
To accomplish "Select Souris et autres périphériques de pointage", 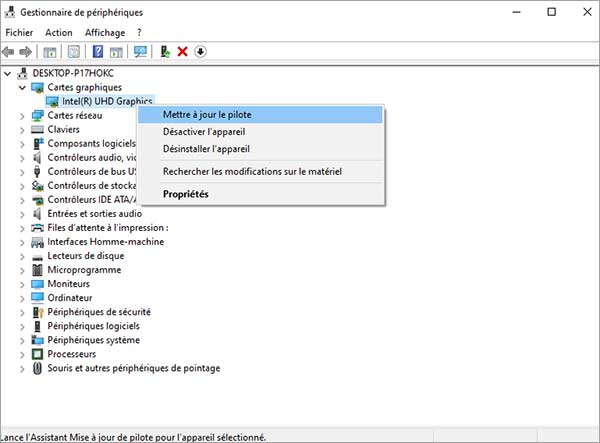I will pyautogui.click(x=133, y=368).
